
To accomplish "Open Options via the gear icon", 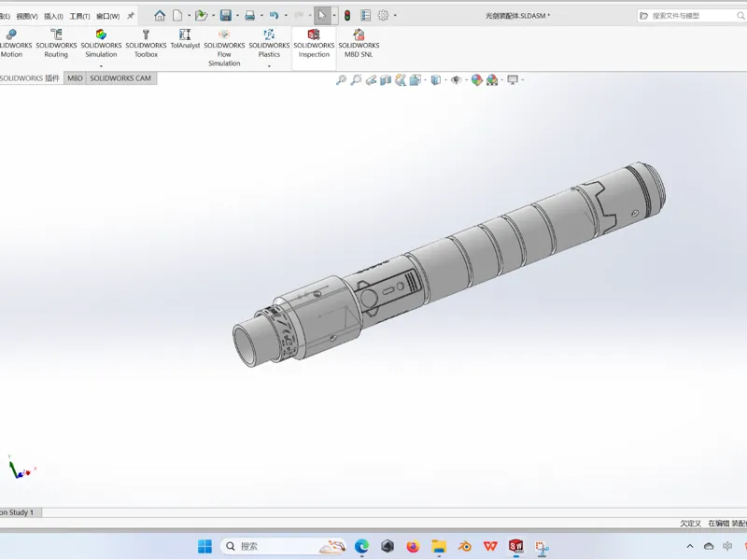I will point(383,16).
